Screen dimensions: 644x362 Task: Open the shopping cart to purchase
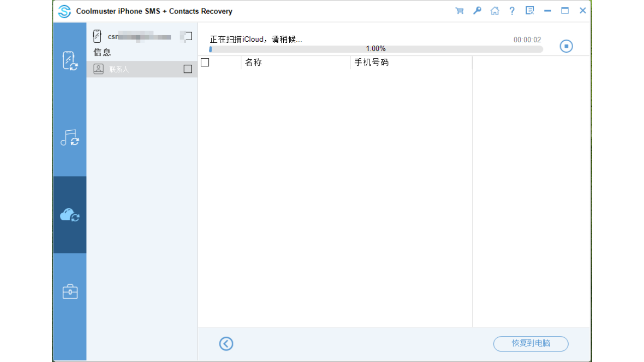pyautogui.click(x=459, y=10)
